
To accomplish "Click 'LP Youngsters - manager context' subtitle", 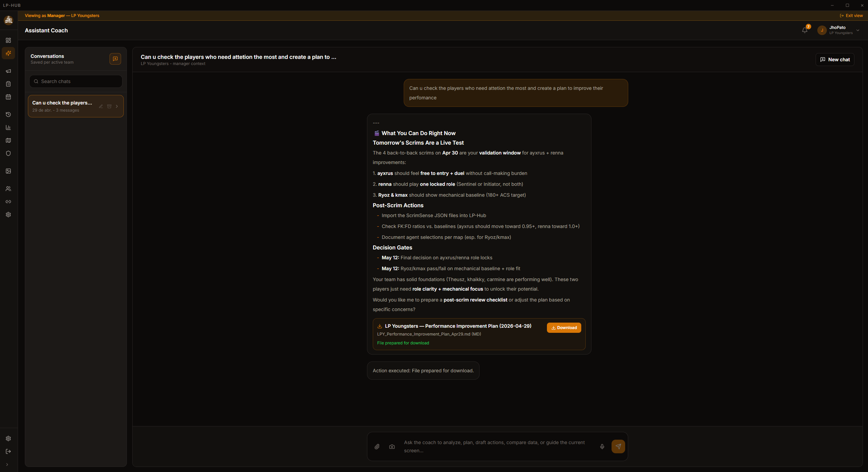I will (x=173, y=64).
